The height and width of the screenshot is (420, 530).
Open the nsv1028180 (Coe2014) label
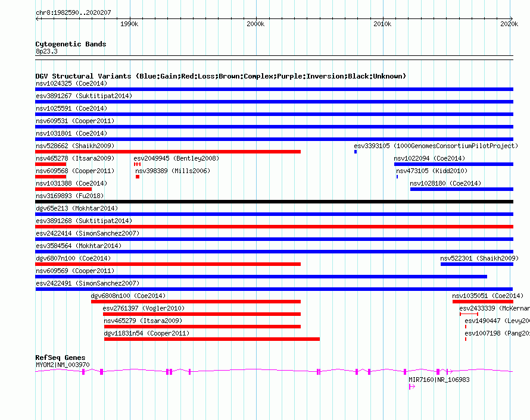tap(445, 183)
